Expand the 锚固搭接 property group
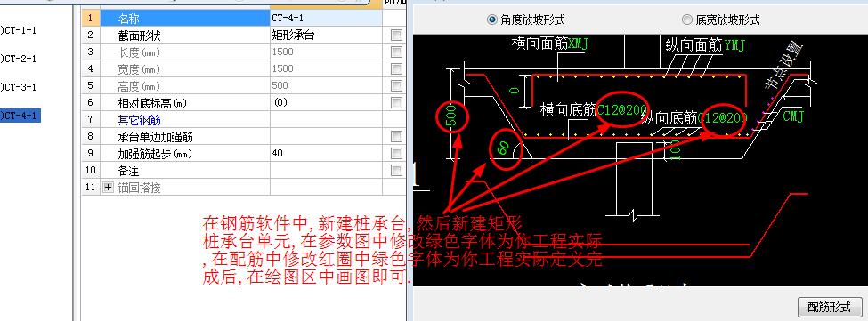 (x=108, y=188)
